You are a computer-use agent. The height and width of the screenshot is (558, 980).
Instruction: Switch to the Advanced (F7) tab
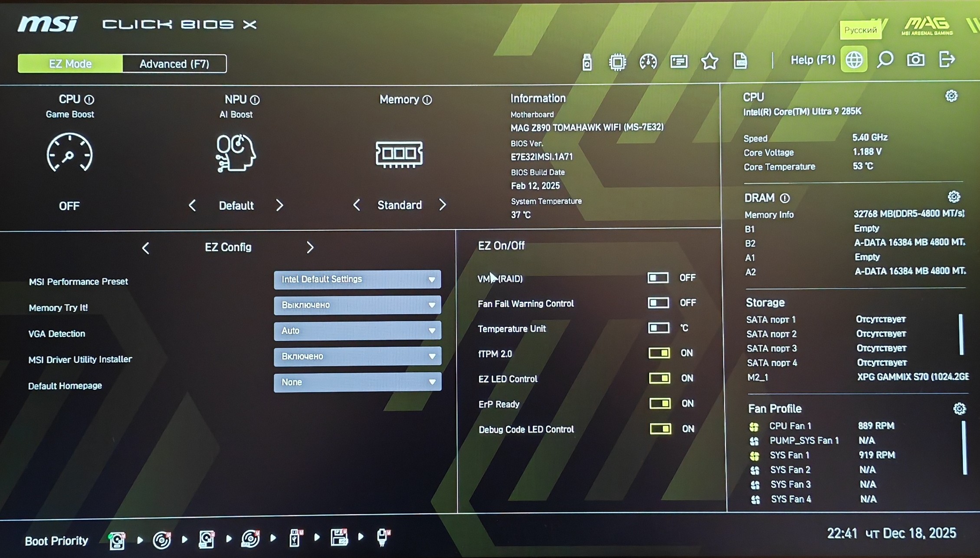tap(174, 64)
